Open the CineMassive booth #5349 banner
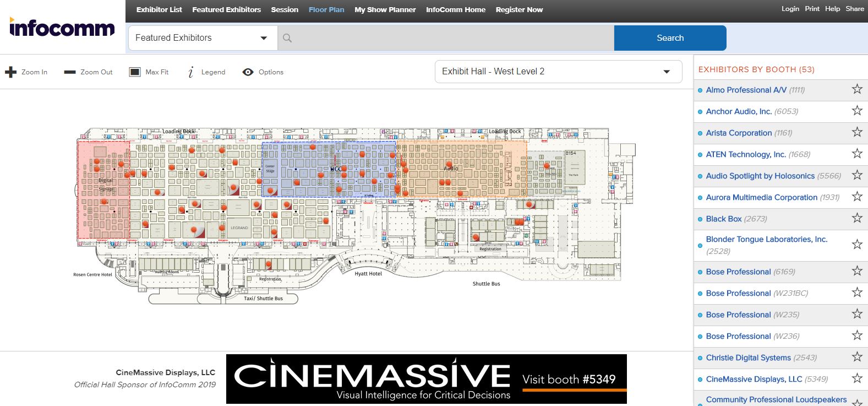The image size is (868, 406). tap(427, 379)
